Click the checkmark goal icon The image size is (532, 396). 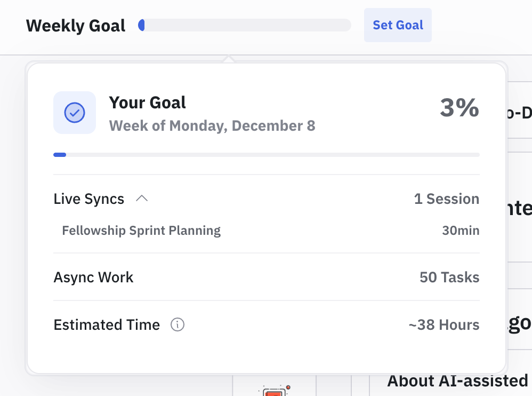tap(75, 113)
